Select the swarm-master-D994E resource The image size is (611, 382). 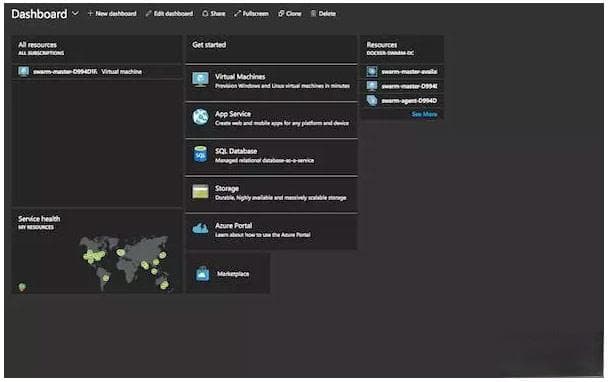(x=402, y=86)
